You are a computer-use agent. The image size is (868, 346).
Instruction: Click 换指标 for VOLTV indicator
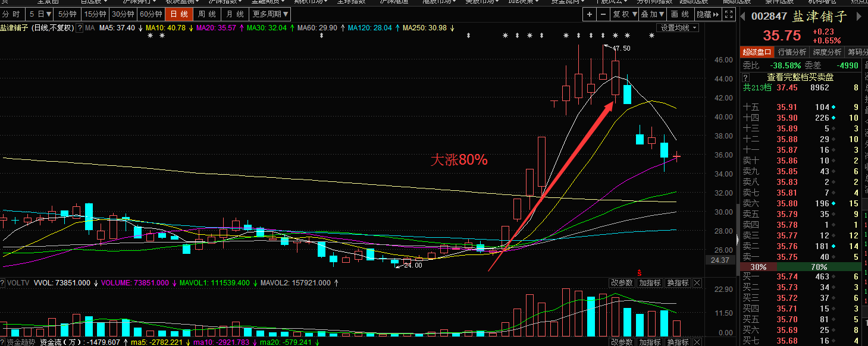click(678, 283)
